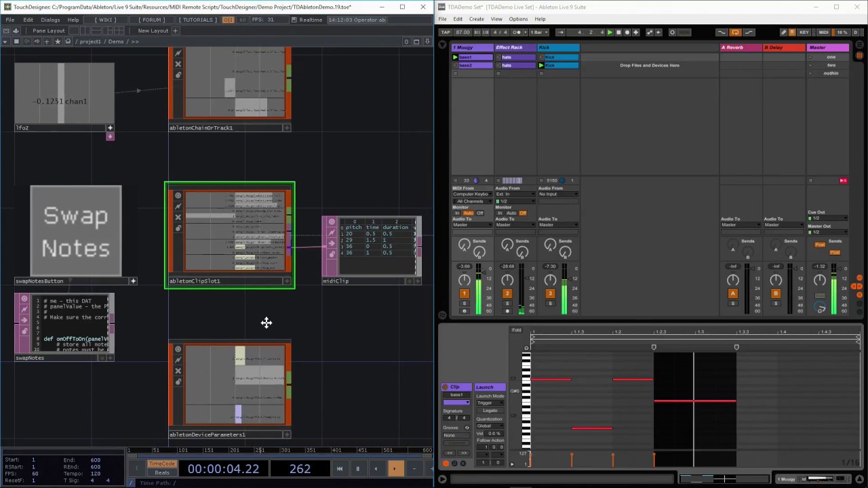This screenshot has height=488, width=868.
Task: Click Send A knob on track 1
Action: pyautogui.click(x=464, y=244)
